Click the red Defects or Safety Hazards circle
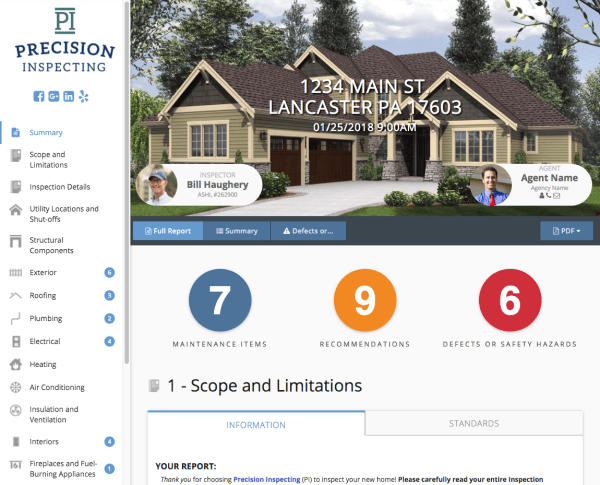Viewport: 600px width, 485px height. click(x=510, y=300)
